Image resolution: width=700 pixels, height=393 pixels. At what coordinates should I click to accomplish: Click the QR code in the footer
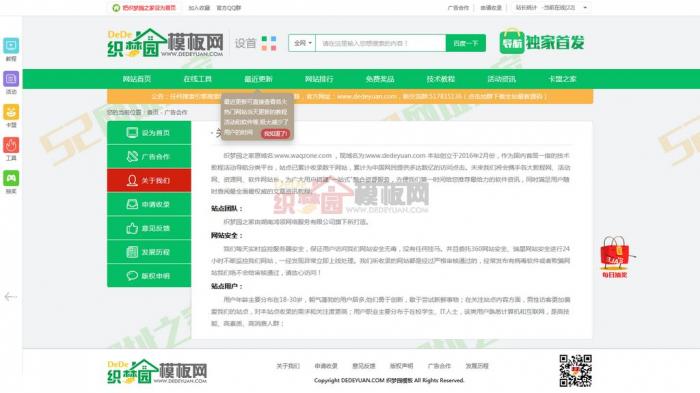(576, 371)
